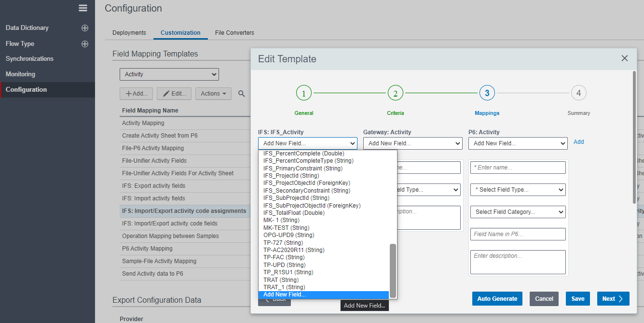
Task: Expand Data Dictionary with plus icon
Action: point(85,28)
